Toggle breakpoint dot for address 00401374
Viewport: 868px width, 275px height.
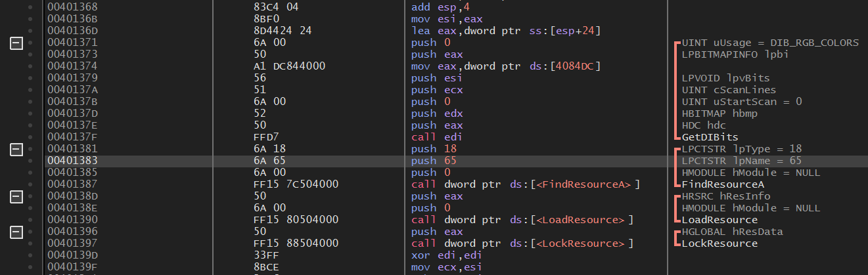click(30, 66)
